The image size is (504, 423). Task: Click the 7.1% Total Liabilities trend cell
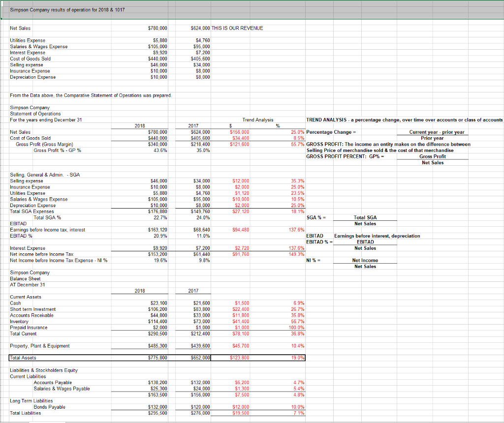click(299, 413)
